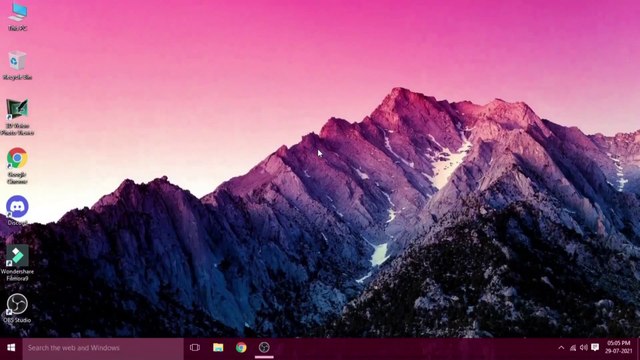The image size is (640, 360).
Task: Open the Windows Start menu
Action: (11, 348)
